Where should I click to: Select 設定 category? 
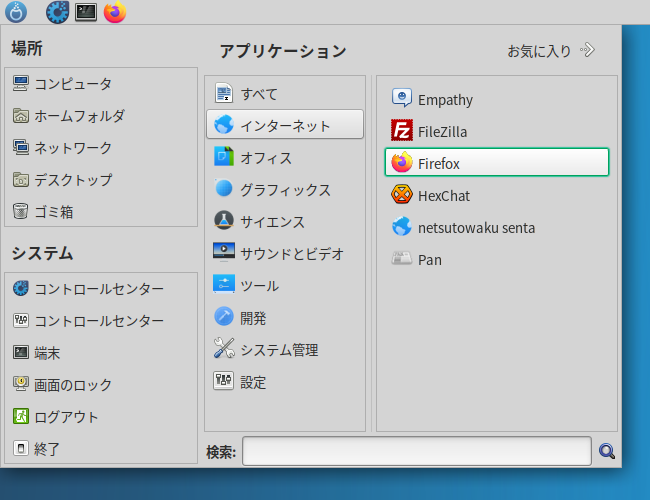285,381
